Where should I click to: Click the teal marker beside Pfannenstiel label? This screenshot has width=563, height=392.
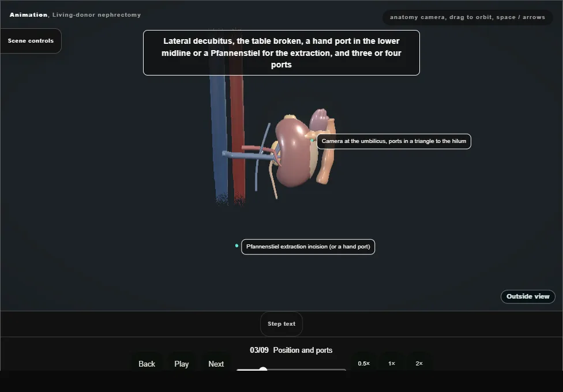pyautogui.click(x=237, y=246)
